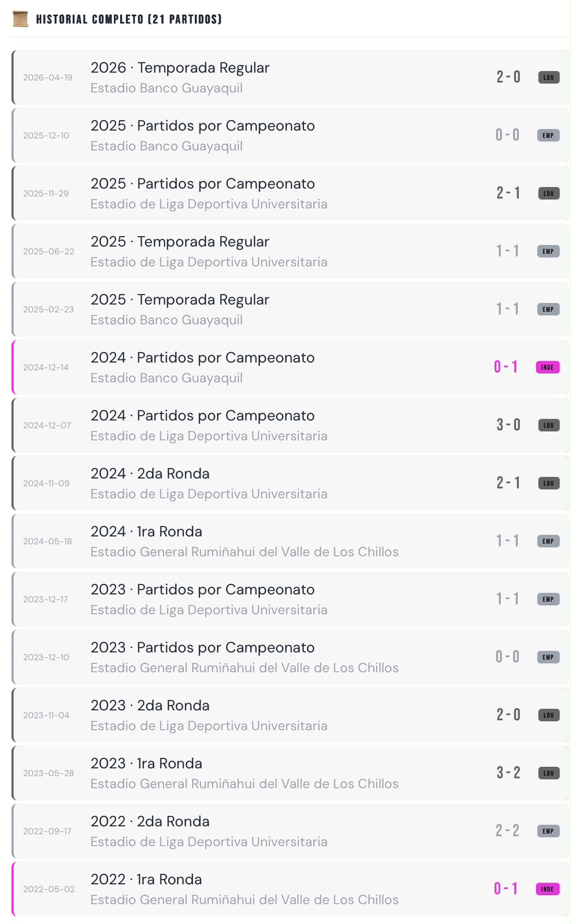Click the Historial Completo (21 Partidos) heading

[129, 19]
